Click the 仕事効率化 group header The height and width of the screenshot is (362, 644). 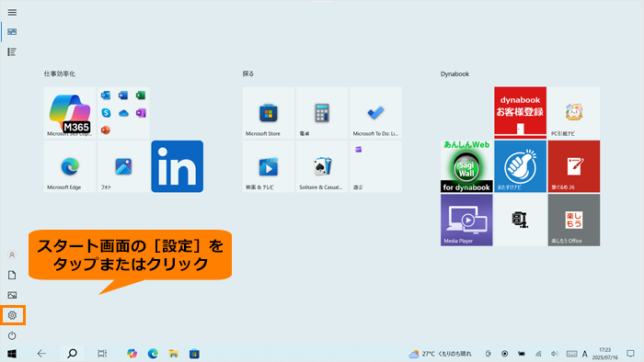coord(60,74)
